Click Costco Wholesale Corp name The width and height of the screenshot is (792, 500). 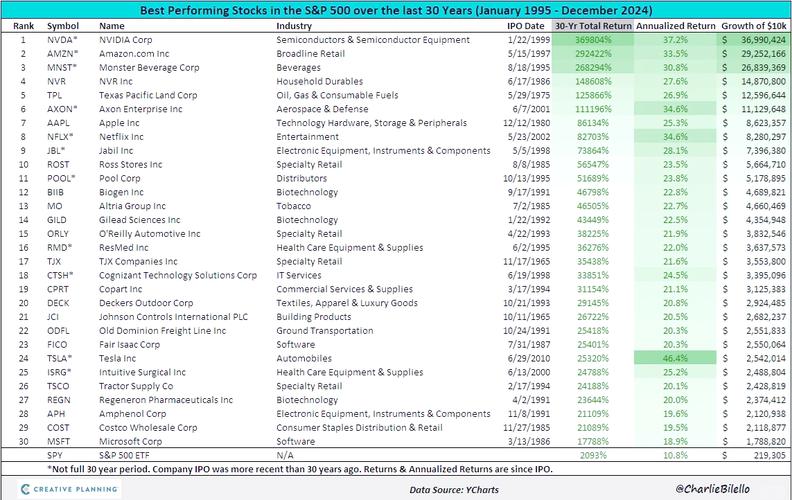148,428
